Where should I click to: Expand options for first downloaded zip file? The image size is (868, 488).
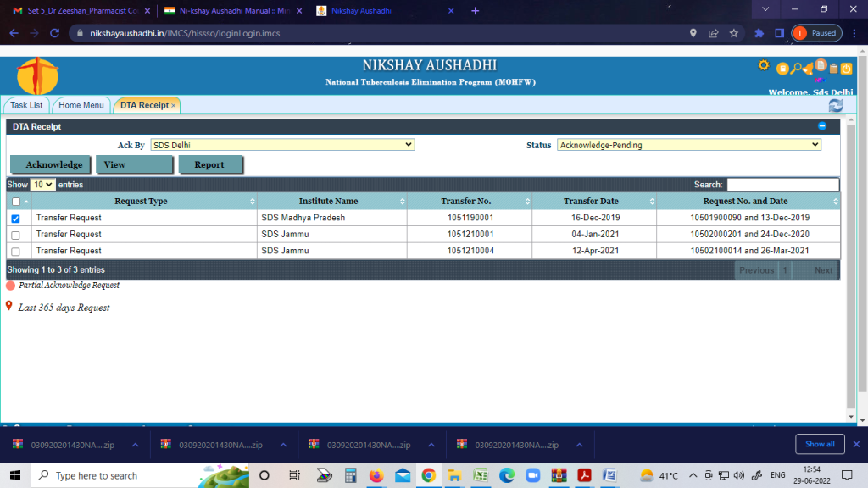click(135, 445)
